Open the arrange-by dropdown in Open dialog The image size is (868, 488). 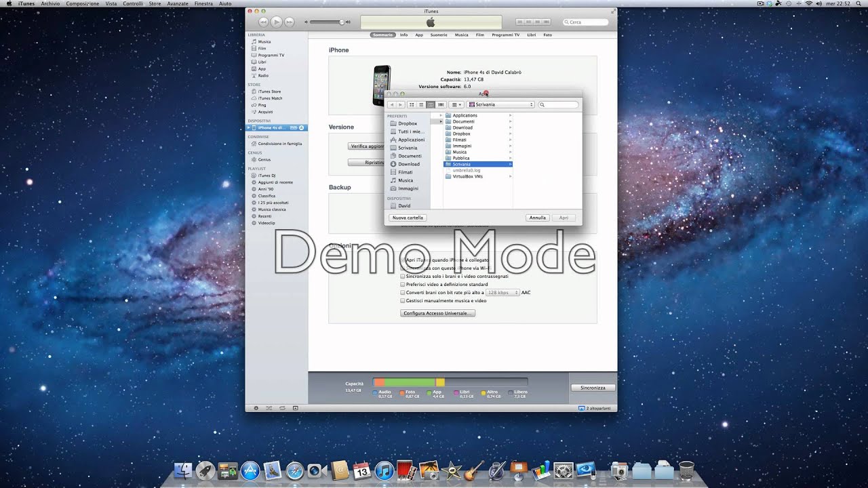(456, 105)
